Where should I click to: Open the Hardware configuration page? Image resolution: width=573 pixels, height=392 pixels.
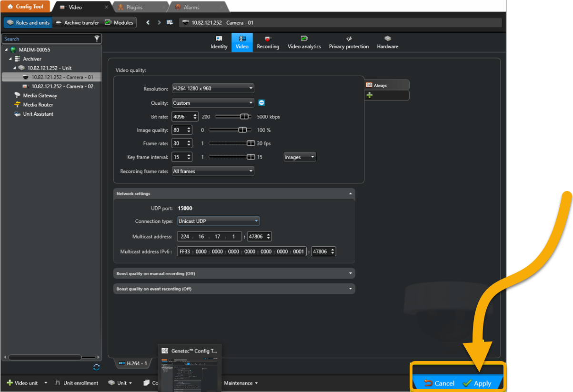[387, 42]
